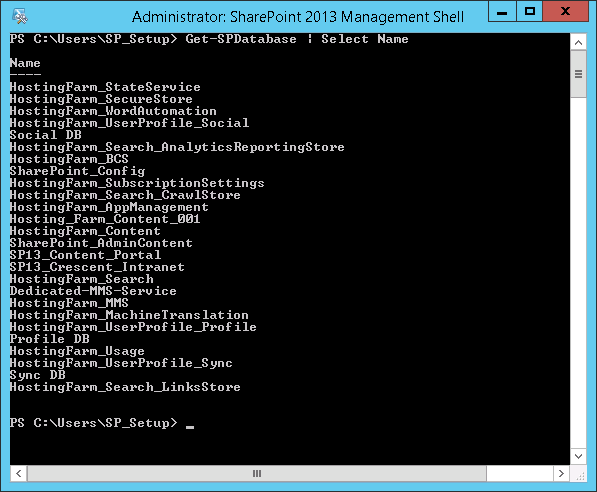Screen dimensions: 597x492
Task: Select HostingFarm_SecureStore line
Action: tap(101, 99)
